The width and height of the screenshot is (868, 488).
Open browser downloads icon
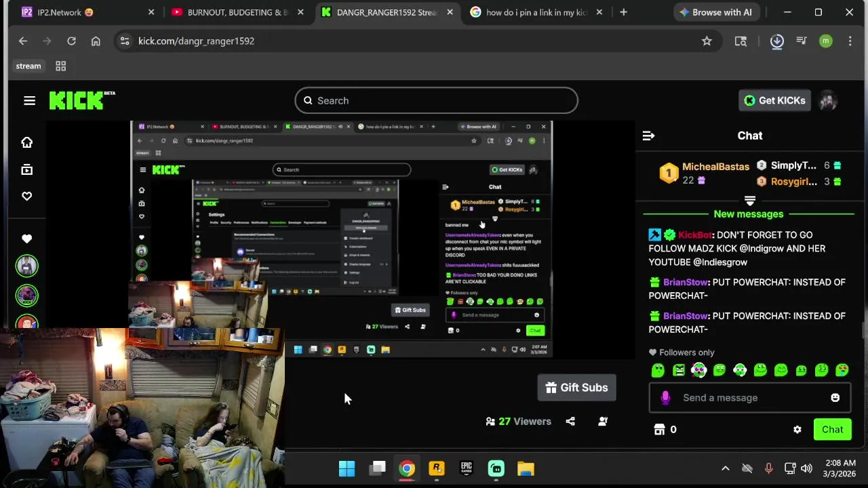[777, 41]
